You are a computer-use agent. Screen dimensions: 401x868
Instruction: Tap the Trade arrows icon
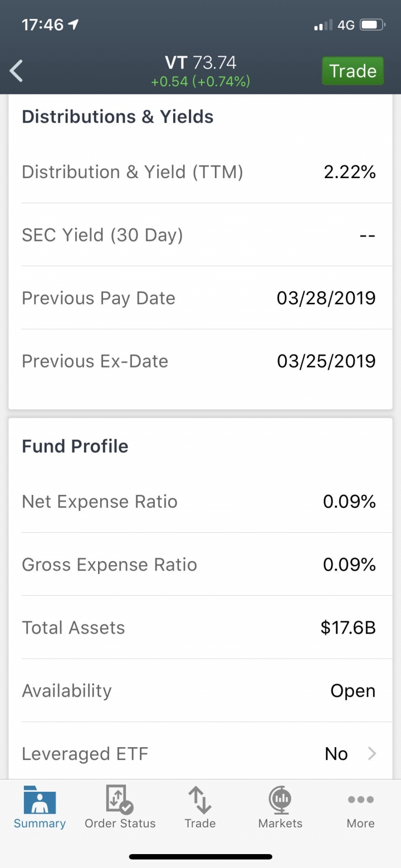(200, 800)
